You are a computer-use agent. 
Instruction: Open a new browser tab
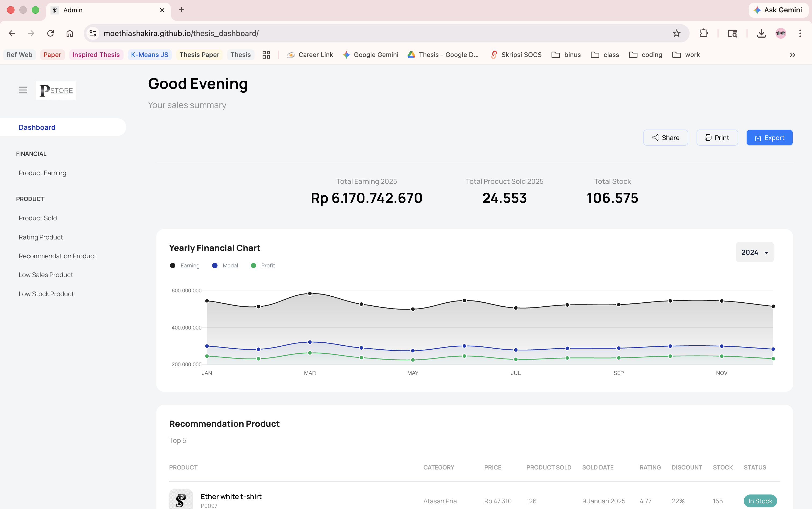(x=181, y=10)
